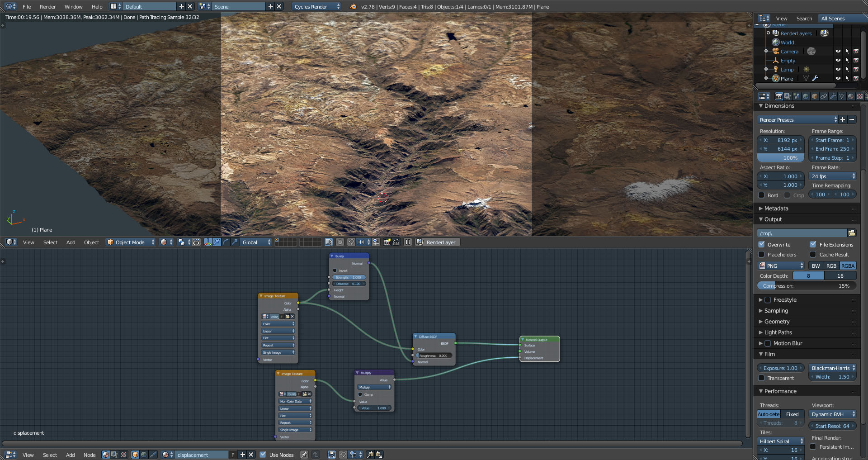Open the World properties globe icon
This screenshot has width=868, height=460.
[805, 96]
